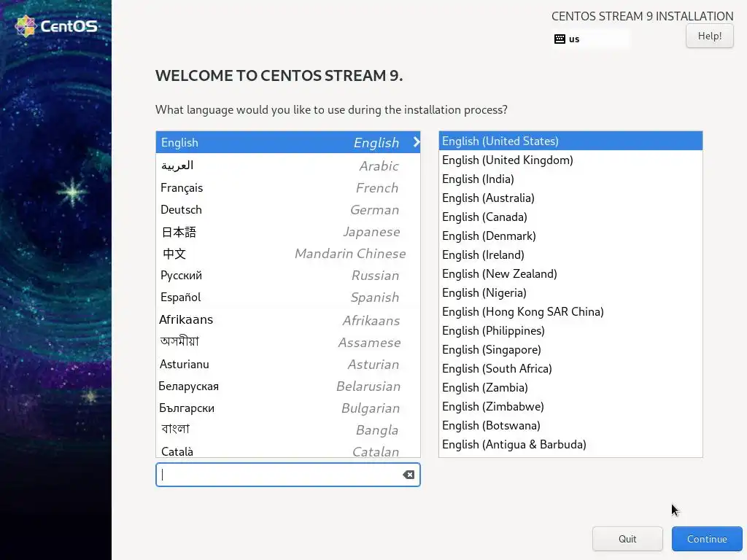The height and width of the screenshot is (560, 747).
Task: Select English (New Zealand) locale
Action: tap(570, 274)
